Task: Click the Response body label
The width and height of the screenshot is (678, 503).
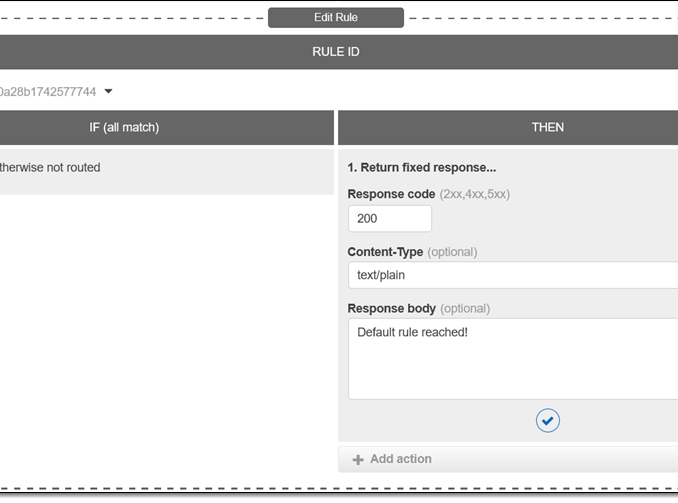Action: click(x=391, y=309)
